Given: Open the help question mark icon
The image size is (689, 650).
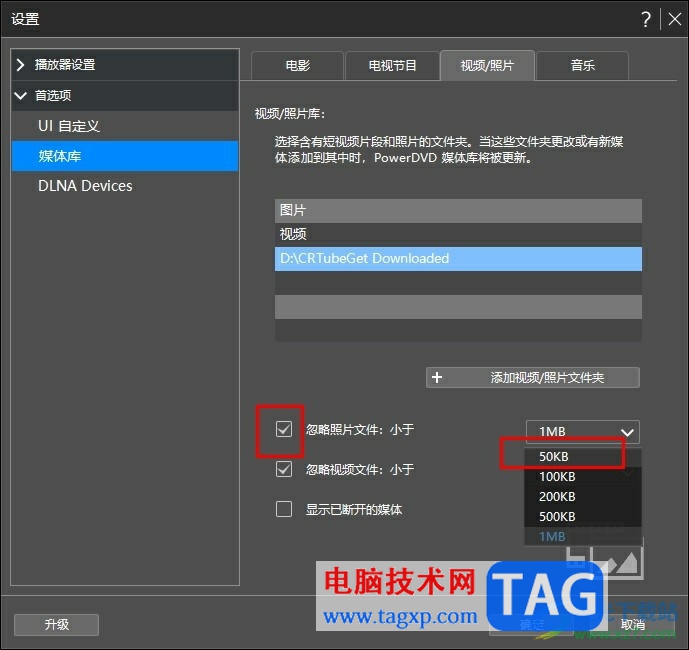Looking at the screenshot, I should pyautogui.click(x=645, y=19).
